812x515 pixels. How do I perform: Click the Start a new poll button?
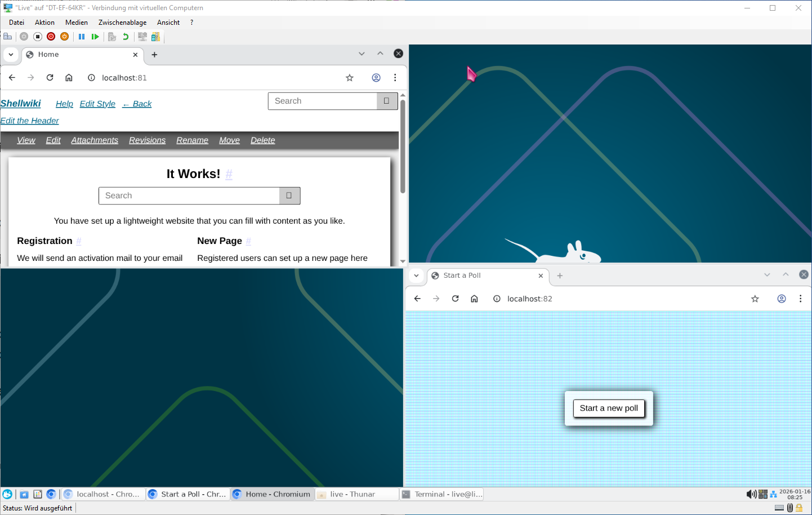click(x=609, y=409)
